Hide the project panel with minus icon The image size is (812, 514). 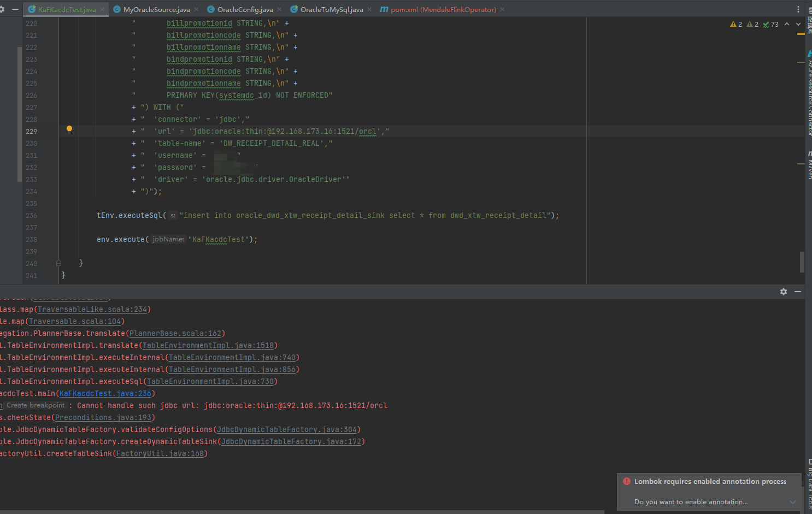click(15, 9)
